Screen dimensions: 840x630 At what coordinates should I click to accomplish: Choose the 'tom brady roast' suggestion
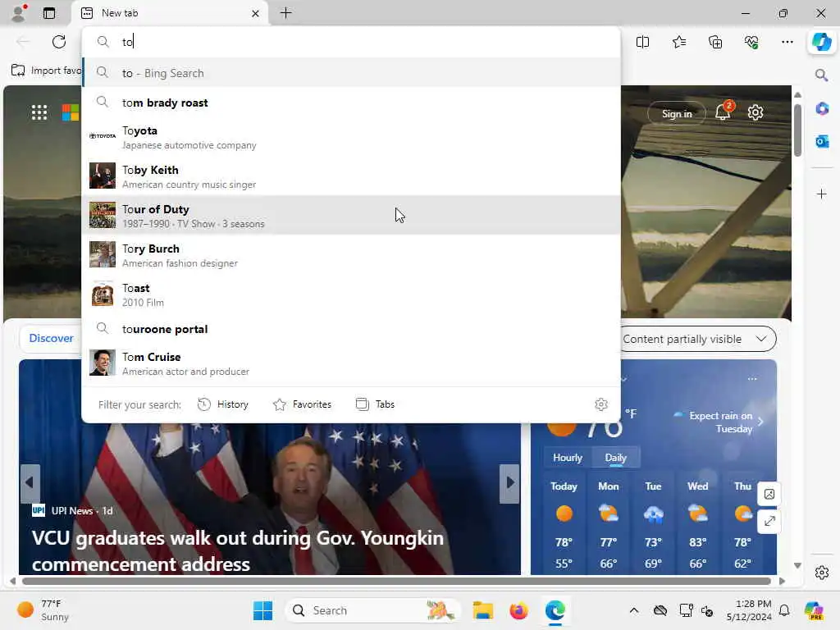point(351,103)
